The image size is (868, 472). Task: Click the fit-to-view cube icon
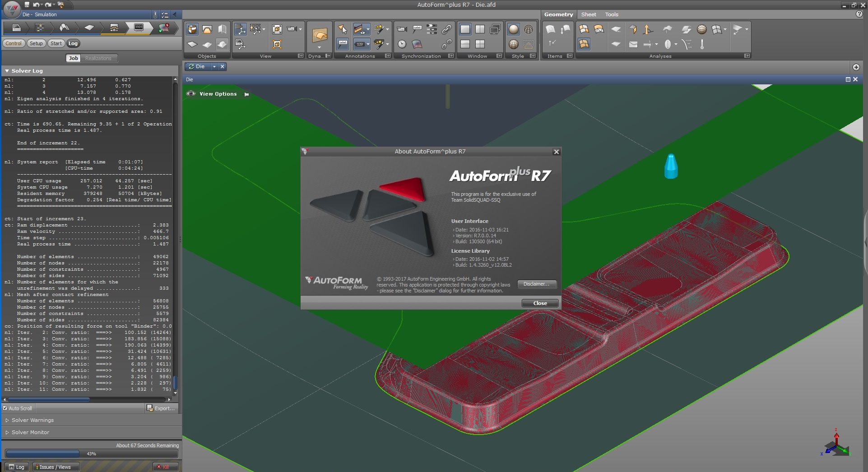coord(277,29)
